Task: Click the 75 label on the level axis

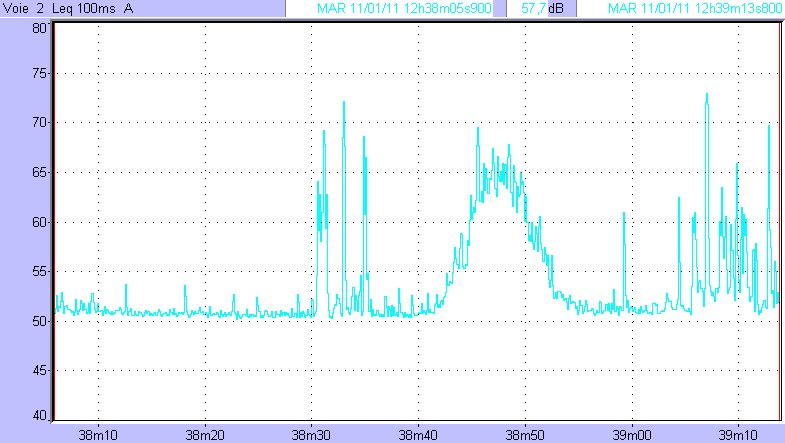Action: [39, 74]
